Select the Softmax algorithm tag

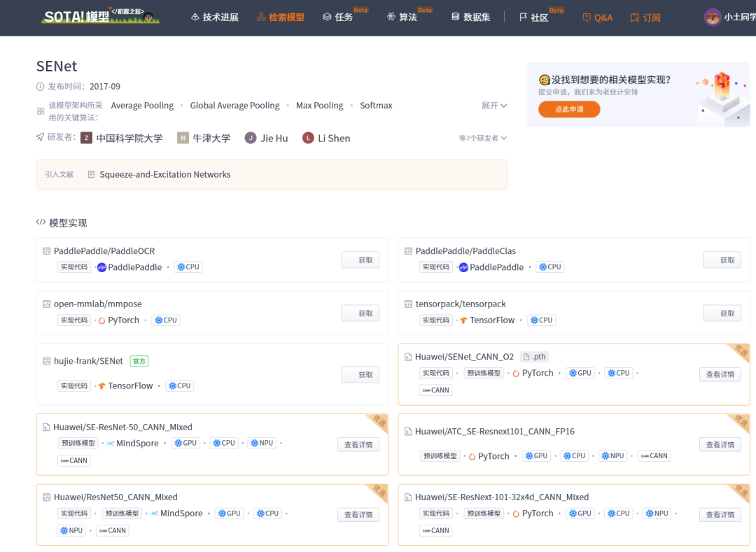376,106
